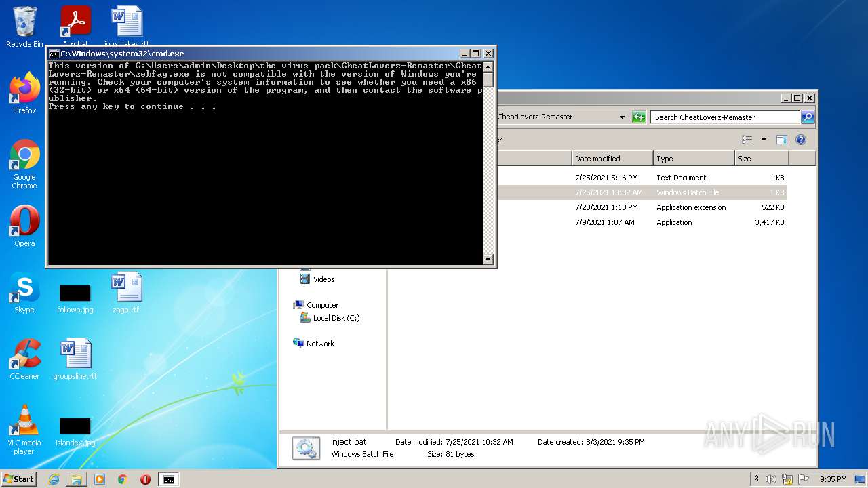
Task: Select the linuxmakes.rtf desktop file
Action: [126, 26]
